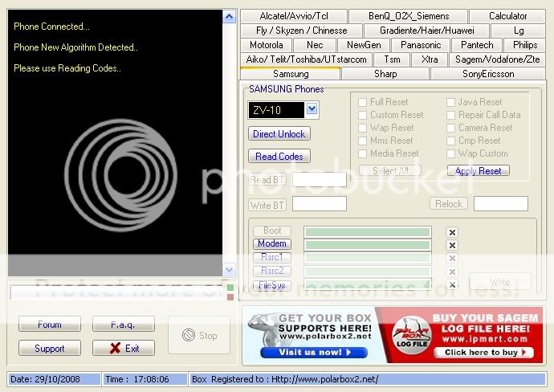Screen dimensions: 554x392
Task: Click the green status indicator square
Action: click(x=230, y=288)
